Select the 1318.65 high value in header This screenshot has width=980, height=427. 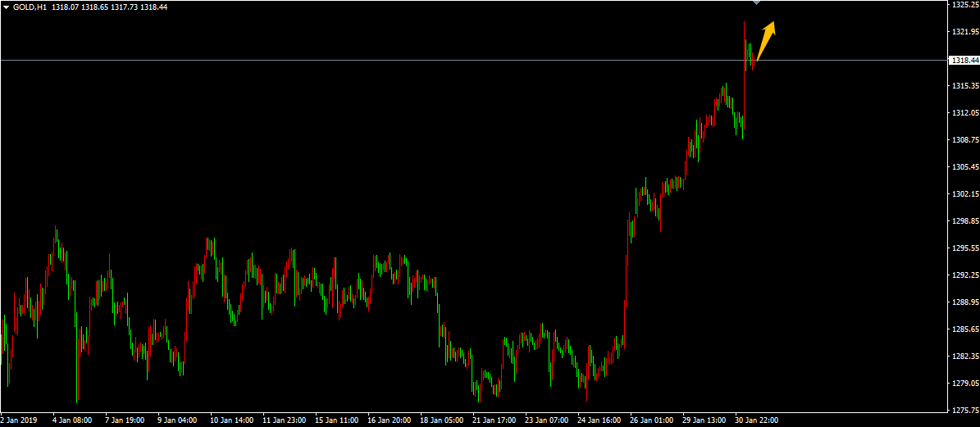93,7
